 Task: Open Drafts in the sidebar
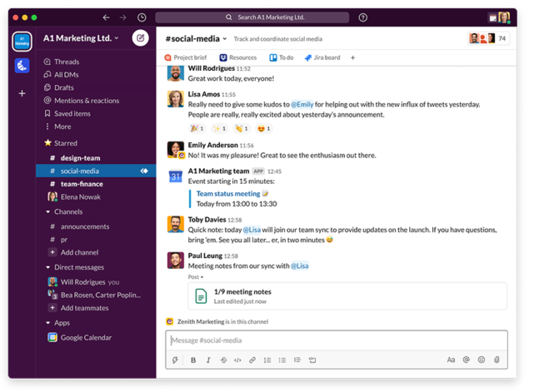point(59,87)
